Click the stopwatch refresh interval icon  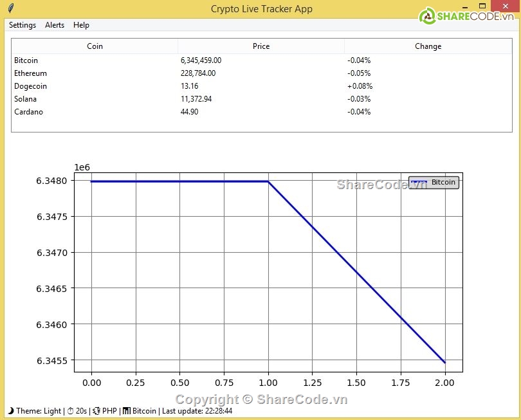pyautogui.click(x=70, y=410)
